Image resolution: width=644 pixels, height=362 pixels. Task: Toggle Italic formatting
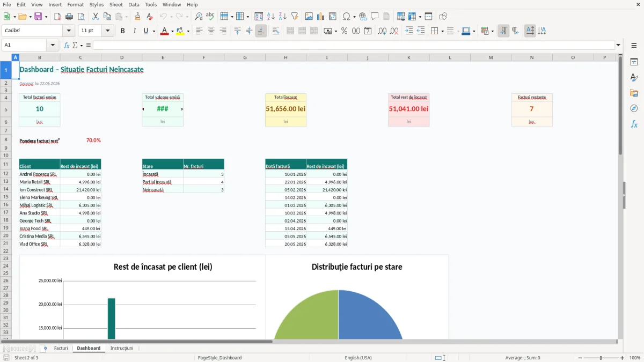134,31
